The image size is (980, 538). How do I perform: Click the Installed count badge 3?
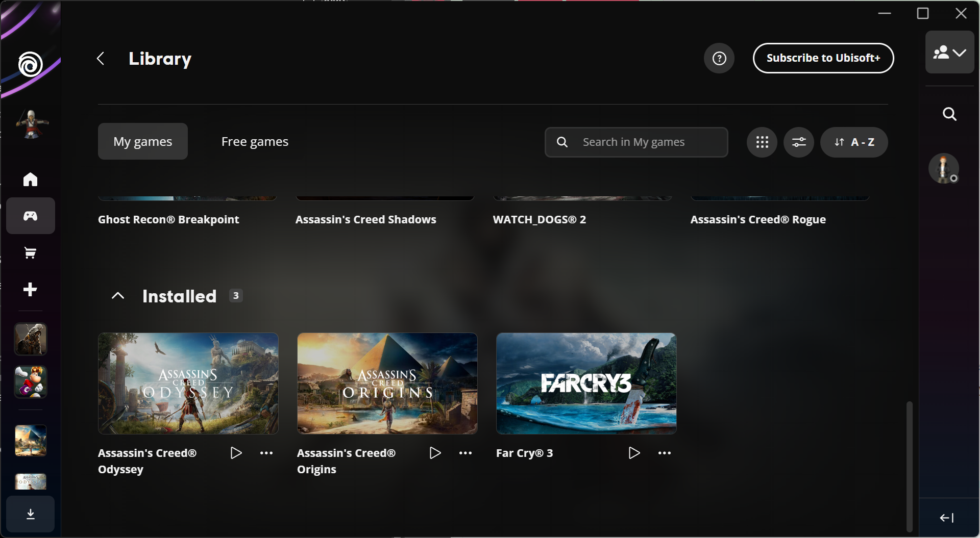(x=236, y=296)
